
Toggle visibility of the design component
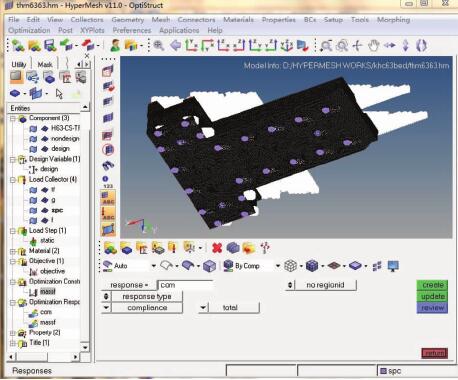pyautogui.click(x=33, y=149)
